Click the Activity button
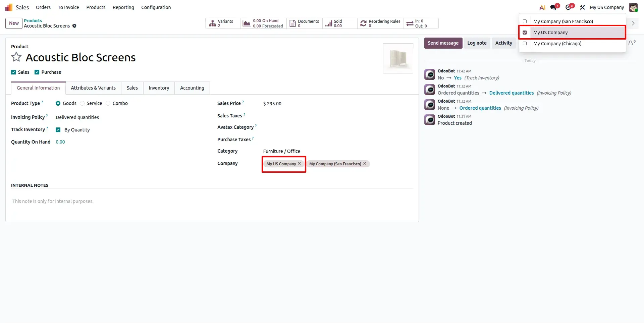 pos(504,43)
